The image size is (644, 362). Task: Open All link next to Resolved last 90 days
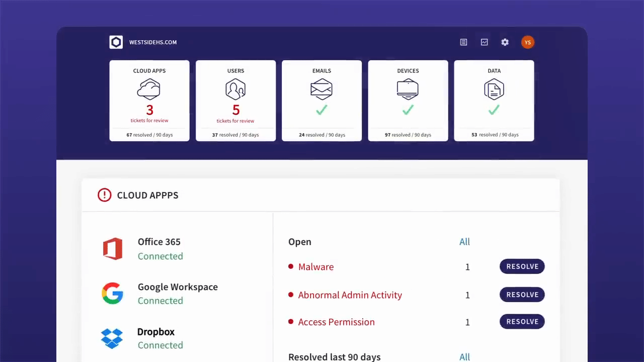coord(464,357)
